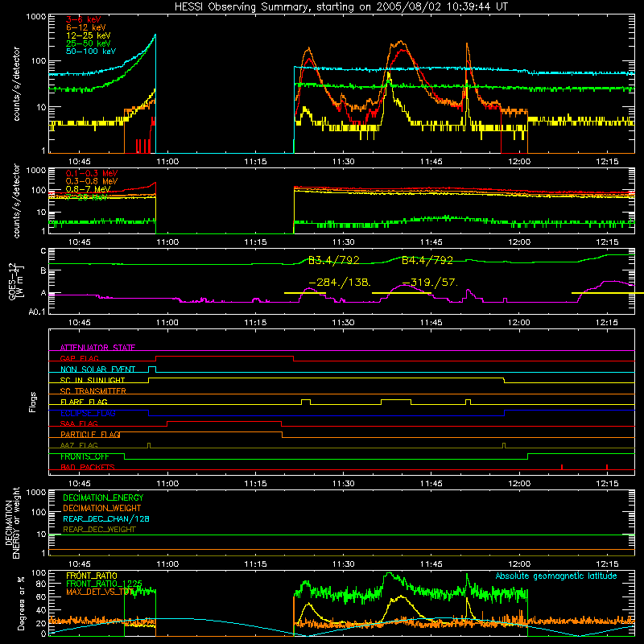Click the FRONT_RATIO legend label
Screen dimensions: 644x644
(92, 576)
